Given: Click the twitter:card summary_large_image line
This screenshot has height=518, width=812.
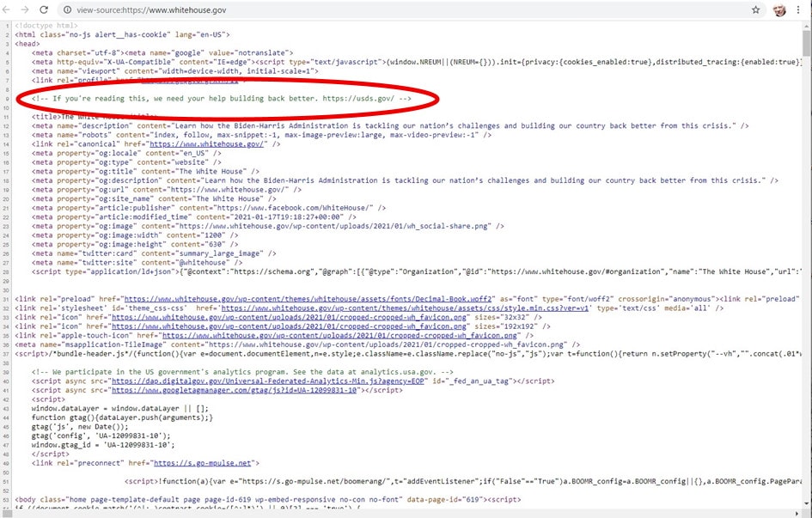Looking at the screenshot, I should point(154,253).
